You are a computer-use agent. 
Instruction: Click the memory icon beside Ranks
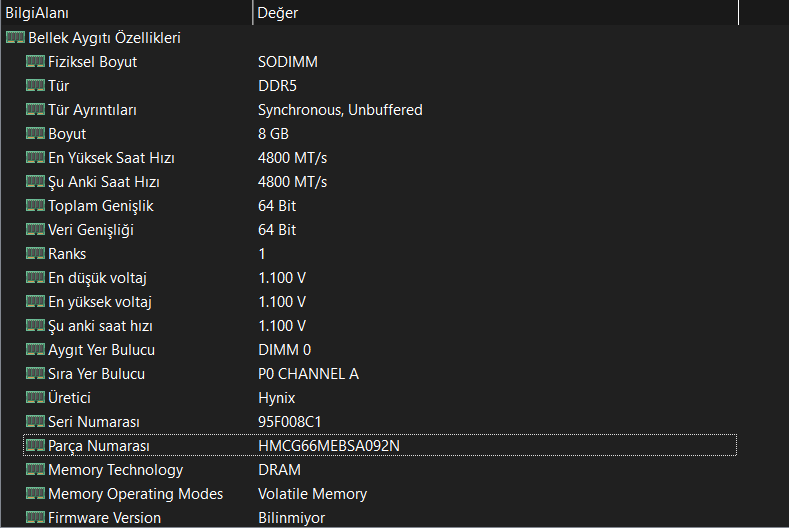35,254
